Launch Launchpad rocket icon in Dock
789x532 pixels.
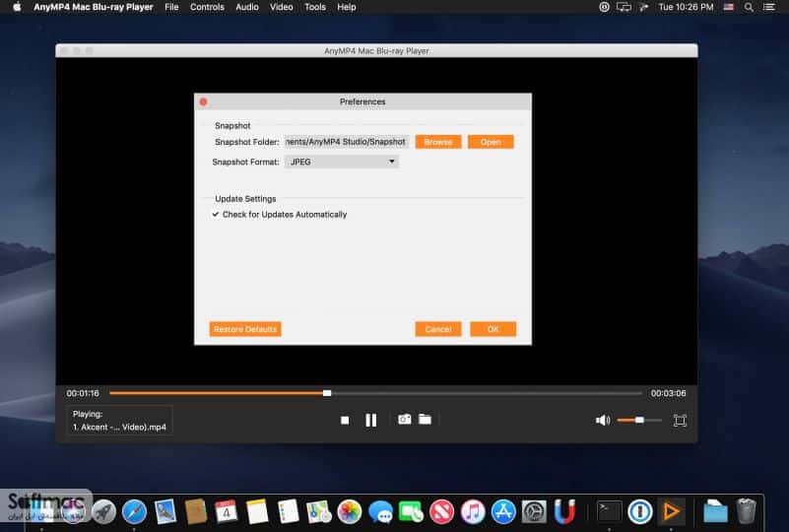[103, 512]
